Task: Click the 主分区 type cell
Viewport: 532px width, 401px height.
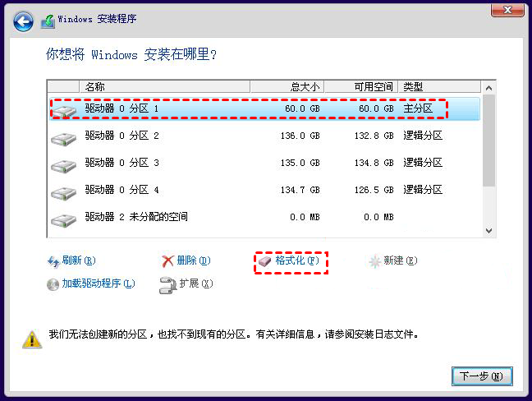Action: click(x=418, y=108)
